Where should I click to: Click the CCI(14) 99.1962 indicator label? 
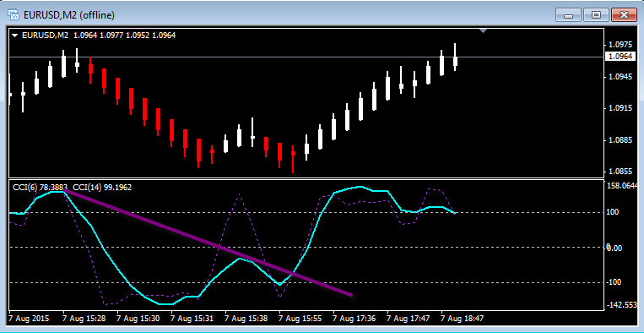(x=102, y=188)
